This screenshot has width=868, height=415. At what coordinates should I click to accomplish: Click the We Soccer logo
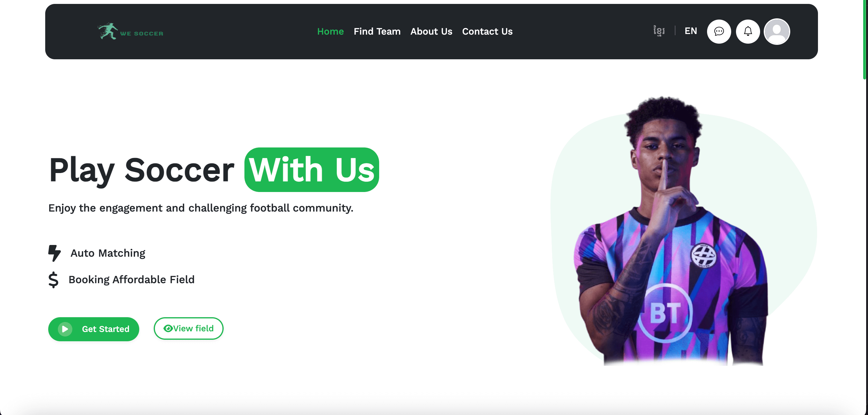click(131, 31)
